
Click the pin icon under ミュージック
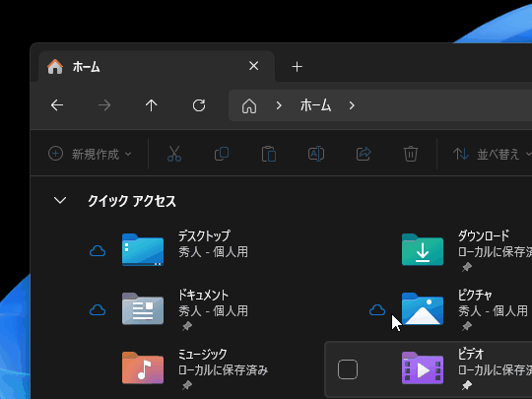click(186, 385)
